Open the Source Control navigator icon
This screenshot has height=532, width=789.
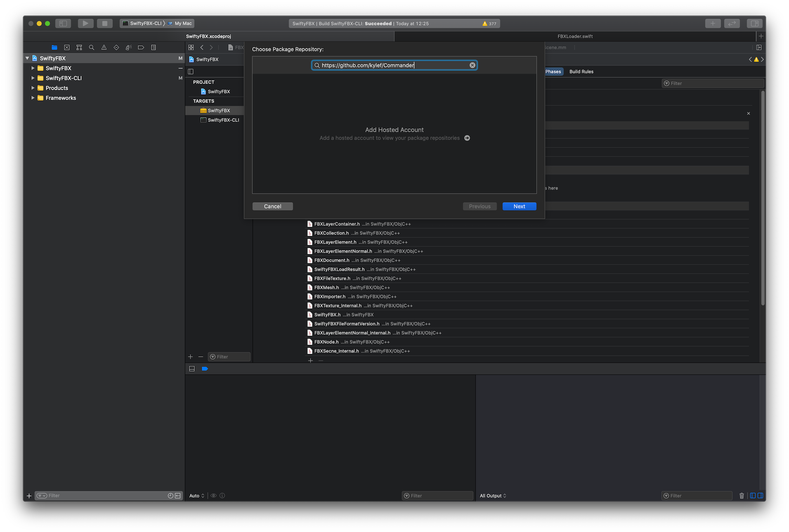coord(67,47)
